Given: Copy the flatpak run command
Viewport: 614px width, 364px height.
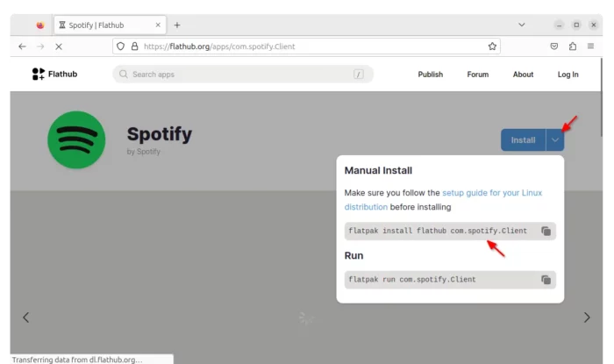Looking at the screenshot, I should point(546,280).
